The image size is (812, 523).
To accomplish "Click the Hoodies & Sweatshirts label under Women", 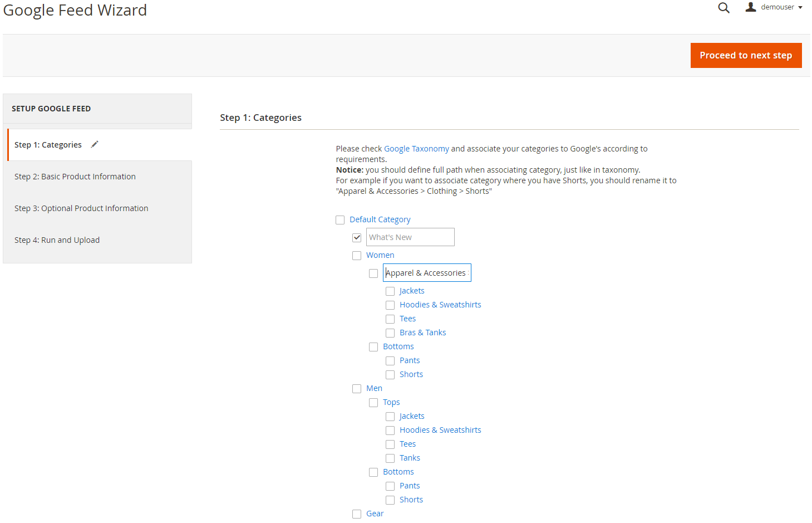I will point(440,305).
